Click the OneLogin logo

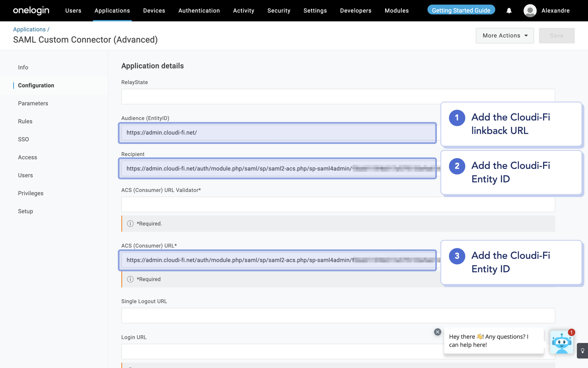point(31,11)
